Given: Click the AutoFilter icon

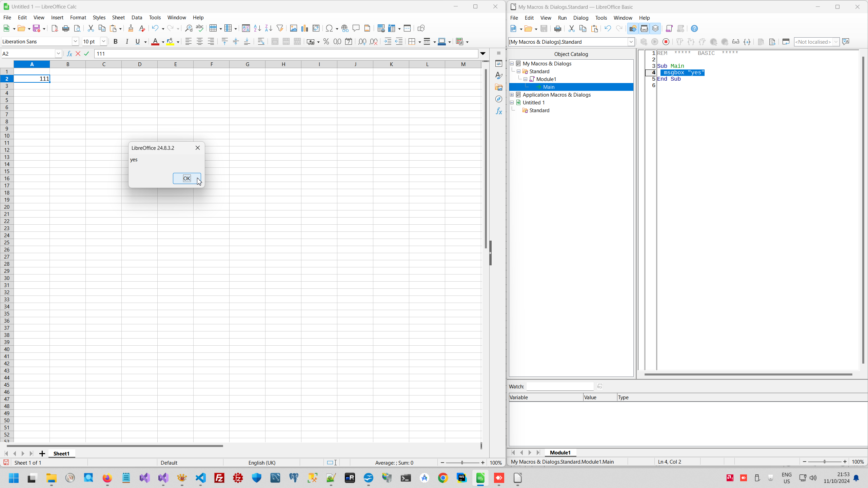Looking at the screenshot, I should (280, 28).
